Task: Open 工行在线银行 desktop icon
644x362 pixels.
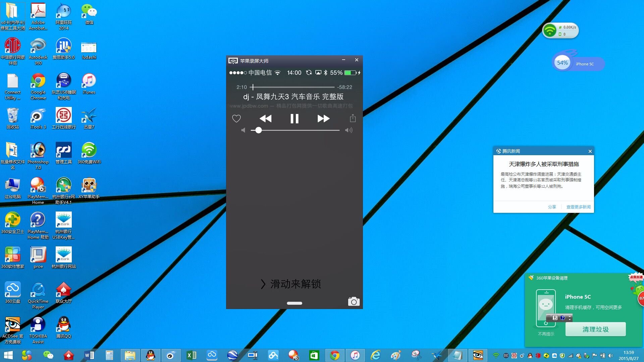Action: pyautogui.click(x=64, y=118)
